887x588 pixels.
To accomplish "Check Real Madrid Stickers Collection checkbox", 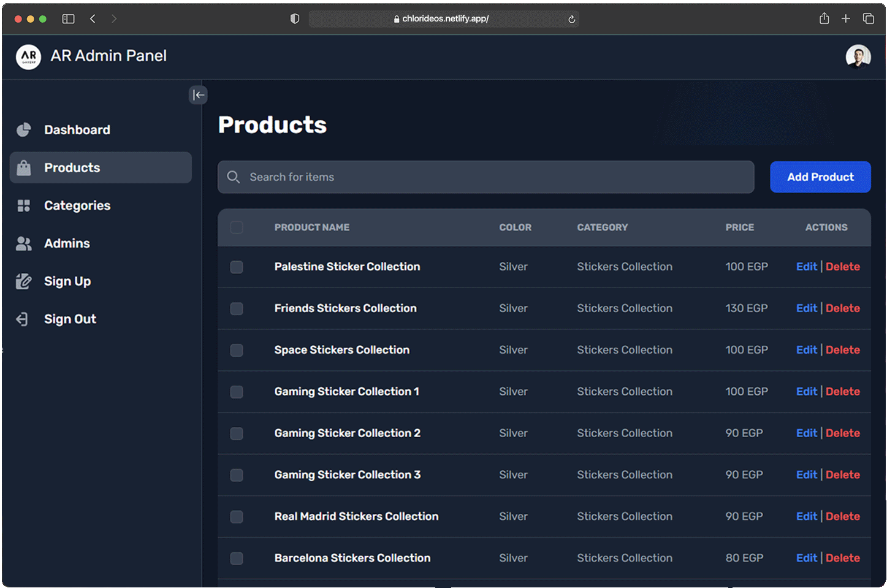I will (x=237, y=517).
